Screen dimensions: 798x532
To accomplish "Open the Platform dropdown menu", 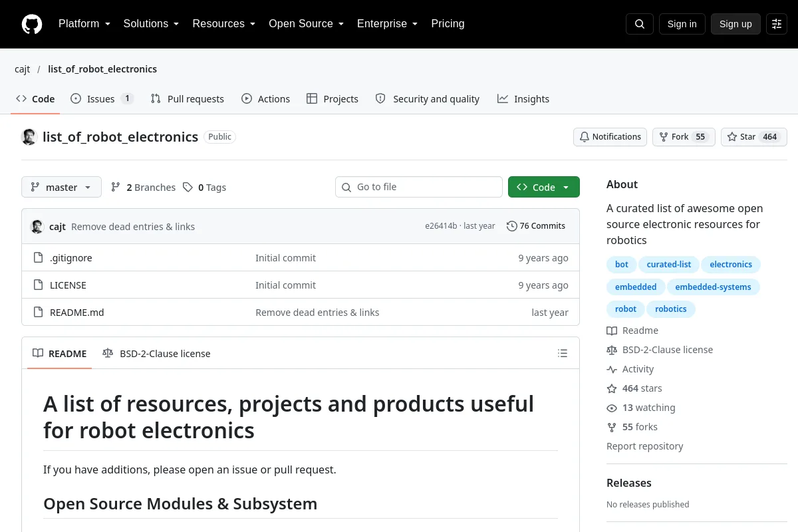I will 84,24.
